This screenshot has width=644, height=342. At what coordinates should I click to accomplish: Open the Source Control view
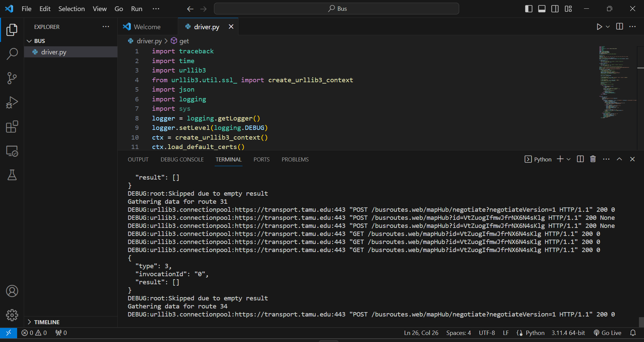coord(12,78)
